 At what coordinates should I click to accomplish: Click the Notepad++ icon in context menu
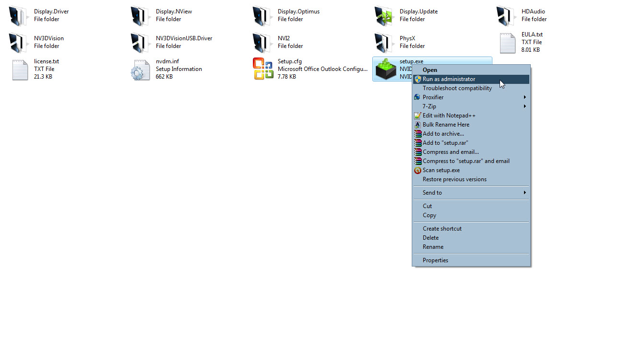[x=417, y=116]
